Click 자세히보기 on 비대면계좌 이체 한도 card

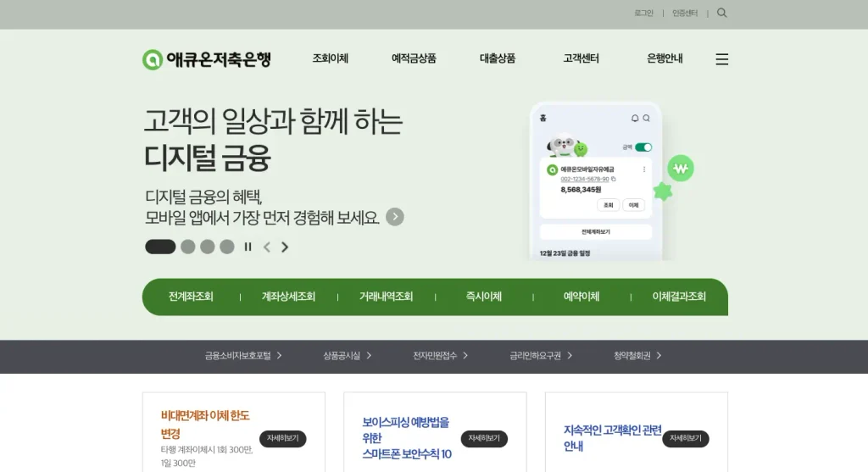click(x=283, y=438)
